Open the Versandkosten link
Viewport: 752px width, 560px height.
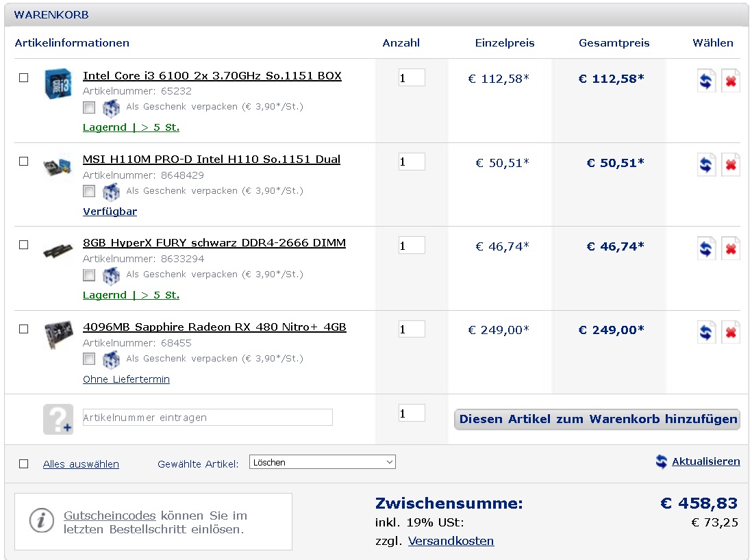[451, 541]
